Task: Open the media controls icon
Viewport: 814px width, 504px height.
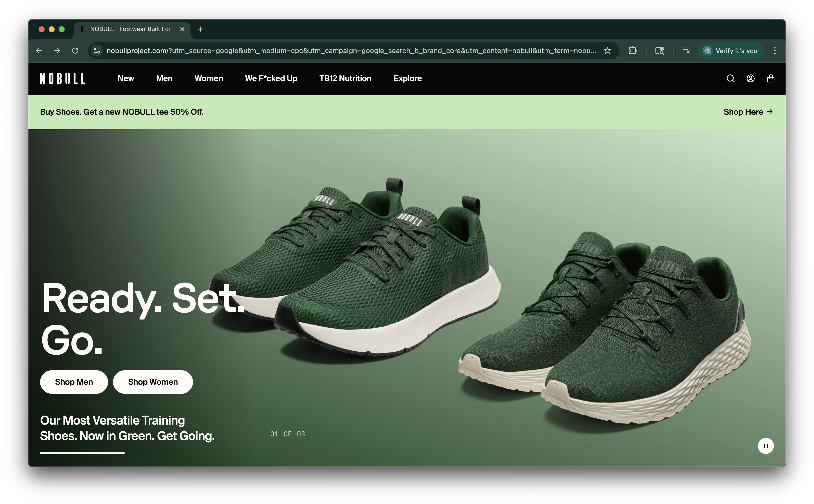Action: (686, 51)
